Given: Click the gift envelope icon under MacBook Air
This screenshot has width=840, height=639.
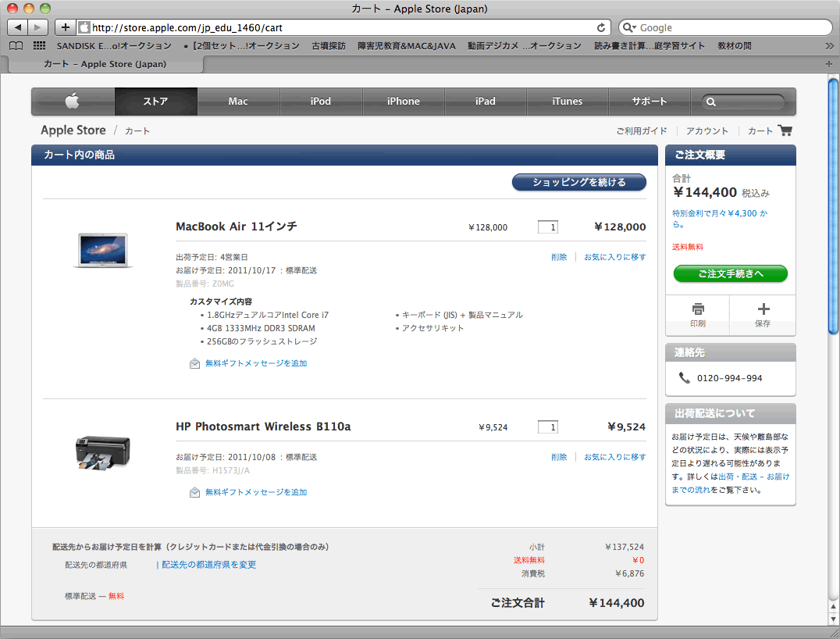Looking at the screenshot, I should 194,364.
